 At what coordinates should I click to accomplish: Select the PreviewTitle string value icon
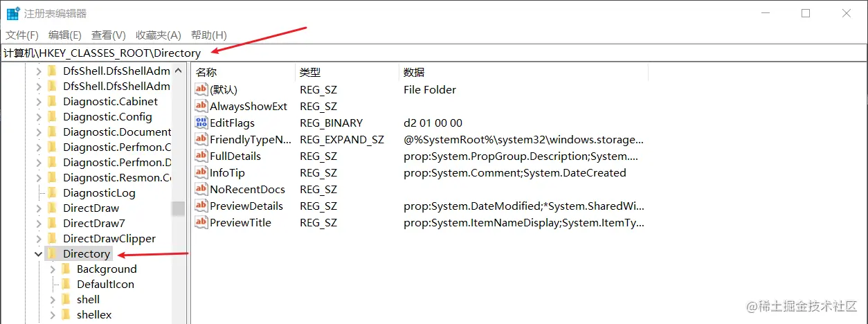click(x=201, y=222)
